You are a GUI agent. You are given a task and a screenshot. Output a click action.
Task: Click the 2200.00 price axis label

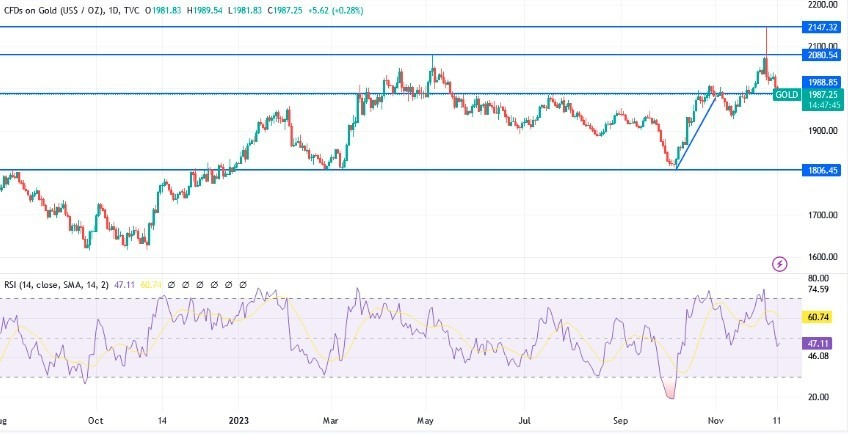(823, 5)
